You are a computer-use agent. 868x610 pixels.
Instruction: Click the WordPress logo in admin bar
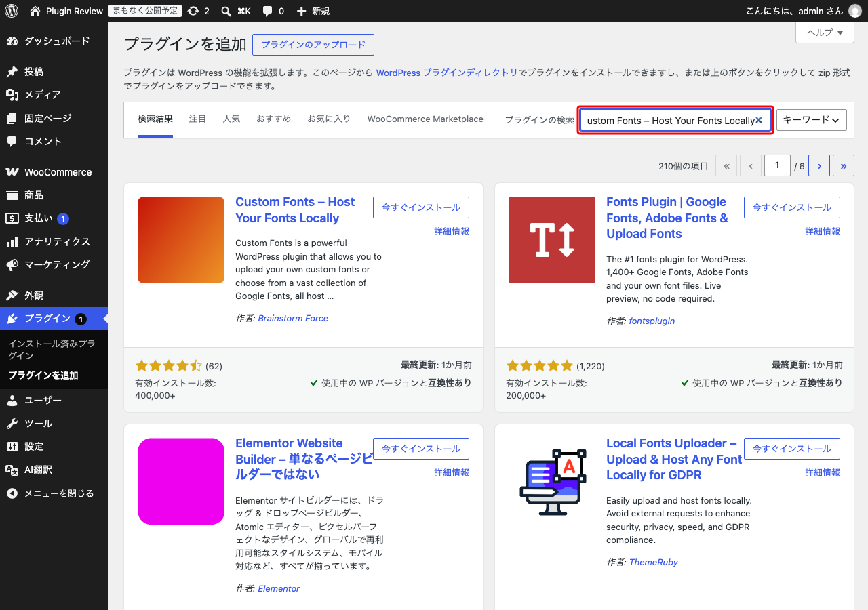(x=12, y=11)
